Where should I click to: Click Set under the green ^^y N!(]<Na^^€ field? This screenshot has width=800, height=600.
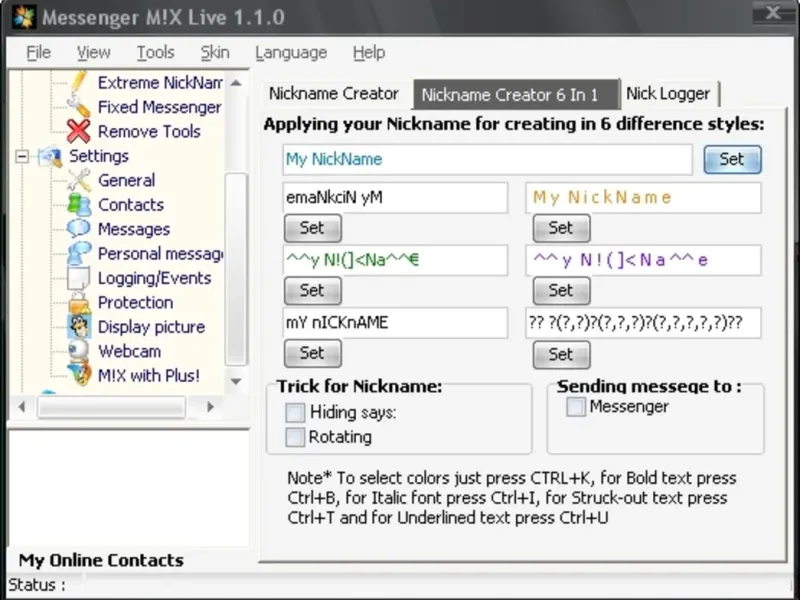[x=312, y=290]
